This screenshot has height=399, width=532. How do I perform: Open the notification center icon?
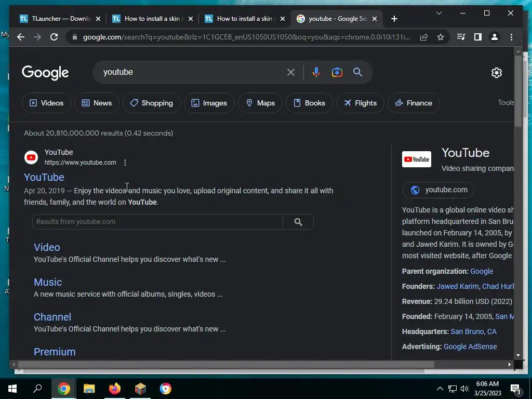(x=516, y=389)
